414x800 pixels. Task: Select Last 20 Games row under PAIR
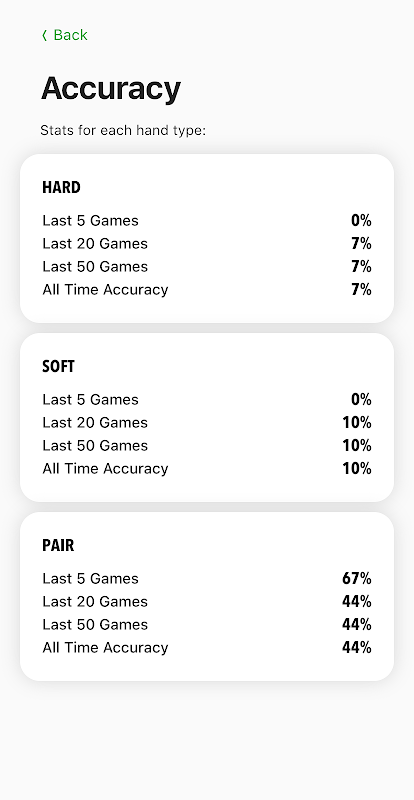pyautogui.click(x=207, y=602)
